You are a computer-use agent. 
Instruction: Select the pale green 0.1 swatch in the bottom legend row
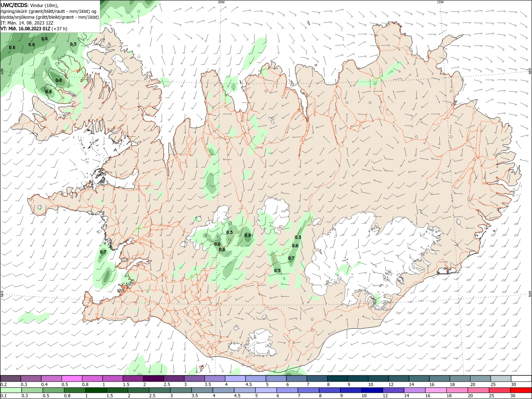[10, 390]
